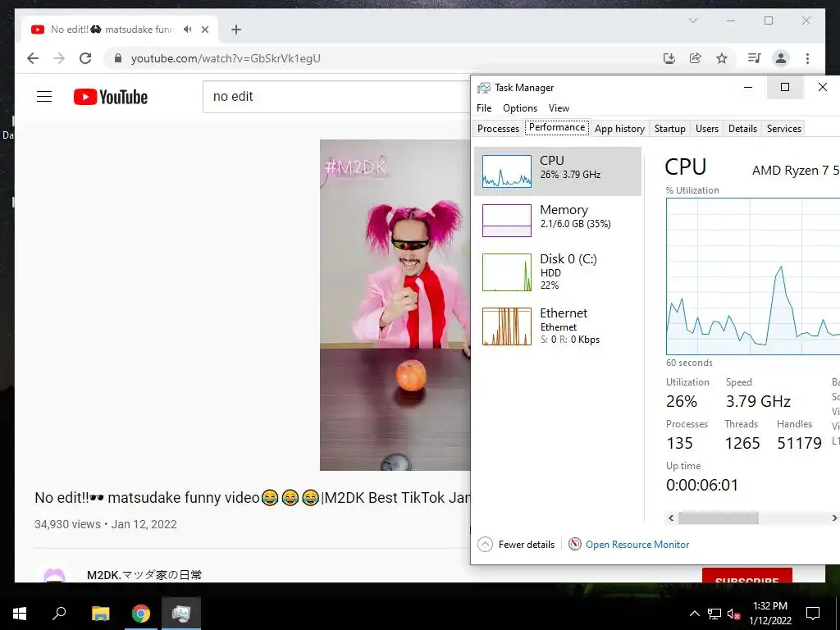This screenshot has height=630, width=840.
Task: Click Task Manager taskbar icon
Action: (x=181, y=614)
